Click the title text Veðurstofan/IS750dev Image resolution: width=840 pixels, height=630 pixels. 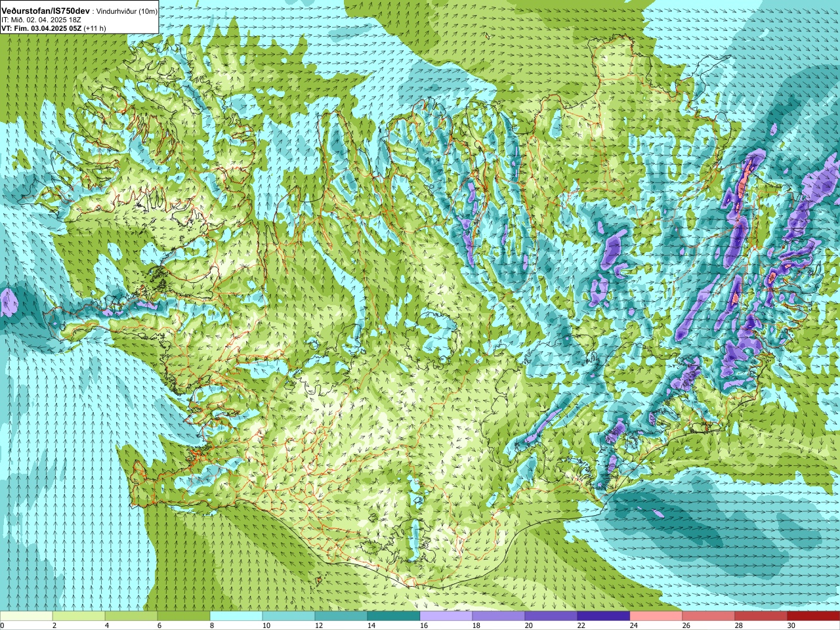tap(46, 11)
